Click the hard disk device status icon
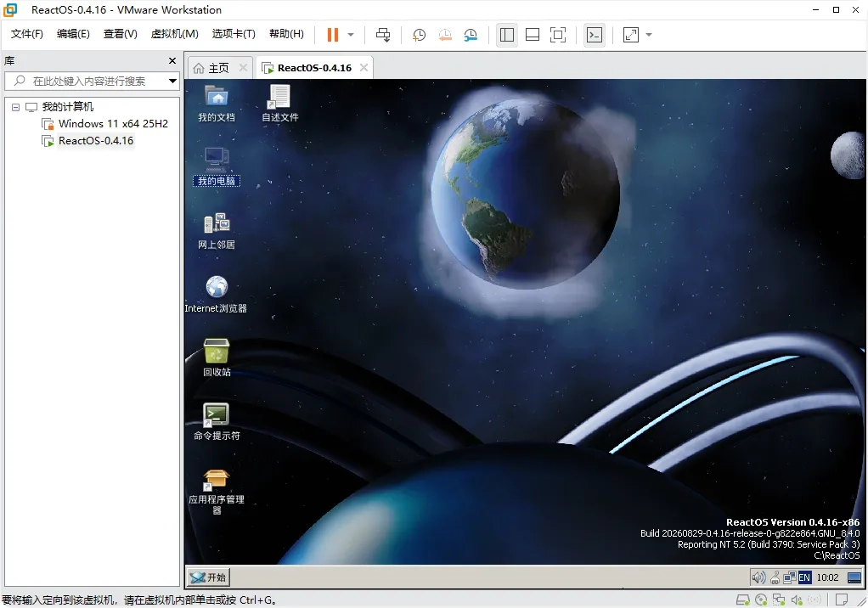Viewport: 868px width, 608px height. click(743, 600)
